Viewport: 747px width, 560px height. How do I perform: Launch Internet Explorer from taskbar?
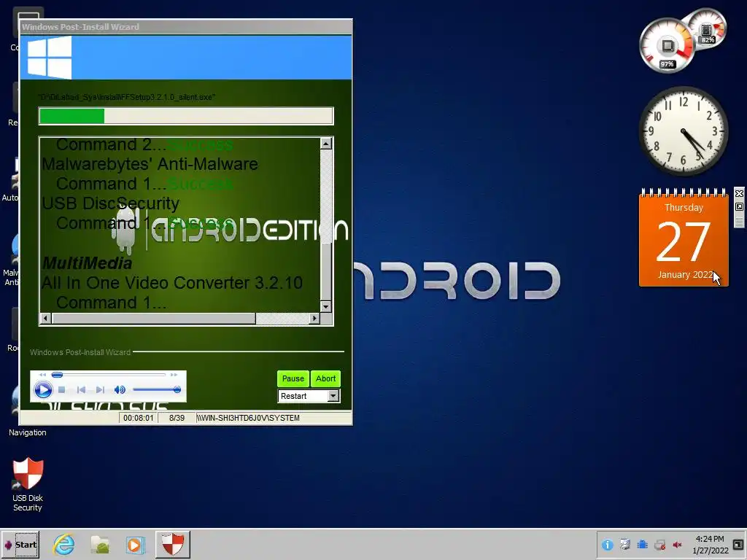(64, 544)
